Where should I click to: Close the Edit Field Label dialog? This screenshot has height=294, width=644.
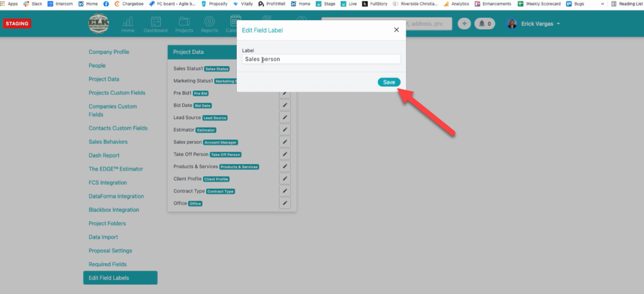397,30
